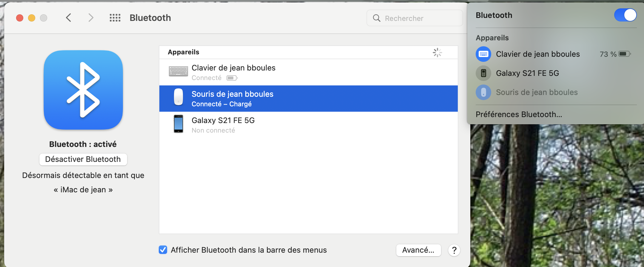Go back with the left chevron

click(x=69, y=18)
